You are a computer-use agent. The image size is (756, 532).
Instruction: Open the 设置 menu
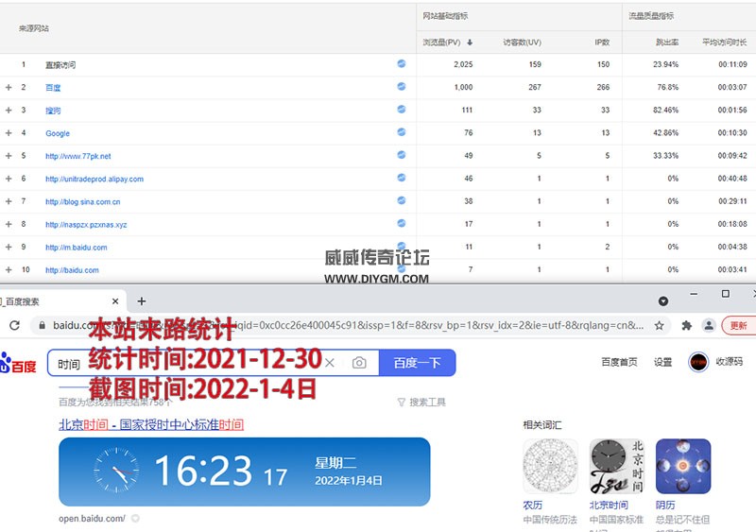pos(663,362)
